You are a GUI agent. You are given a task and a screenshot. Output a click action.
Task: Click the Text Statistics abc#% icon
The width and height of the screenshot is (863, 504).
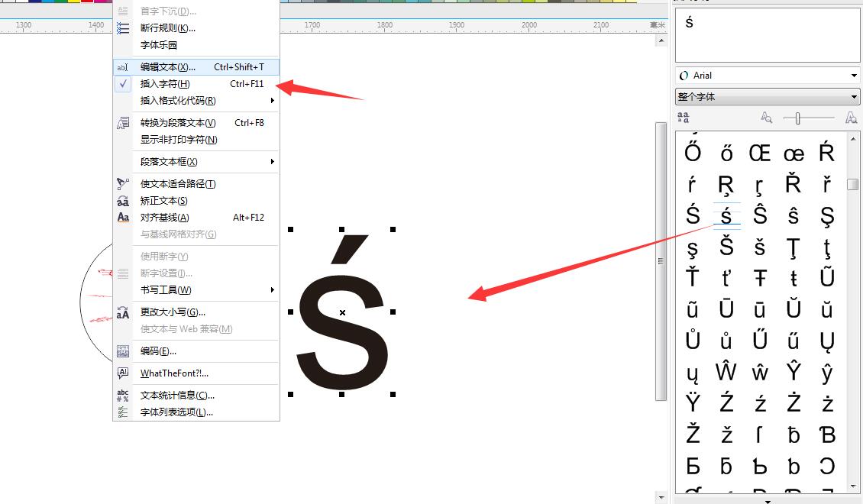[123, 396]
